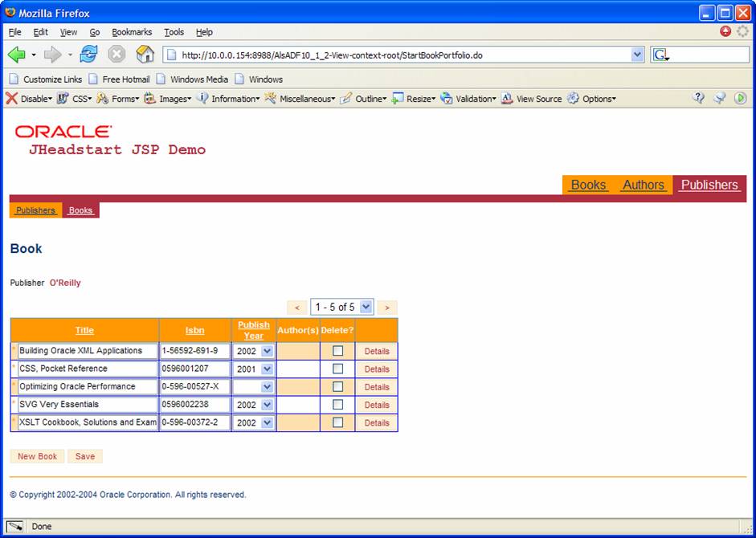This screenshot has width=756, height=538.
Task: Check Delete box for CSS, Pocket Reference
Action: [x=337, y=369]
